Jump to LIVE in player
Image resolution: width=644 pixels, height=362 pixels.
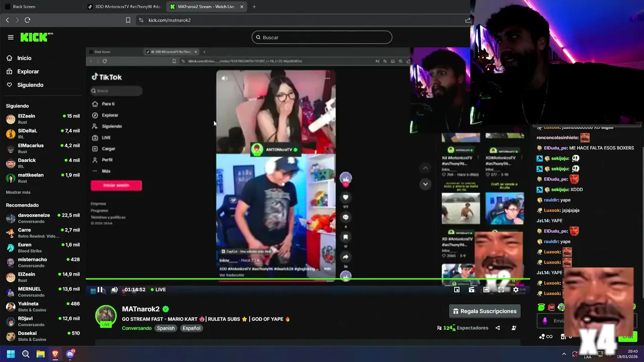coord(158,290)
